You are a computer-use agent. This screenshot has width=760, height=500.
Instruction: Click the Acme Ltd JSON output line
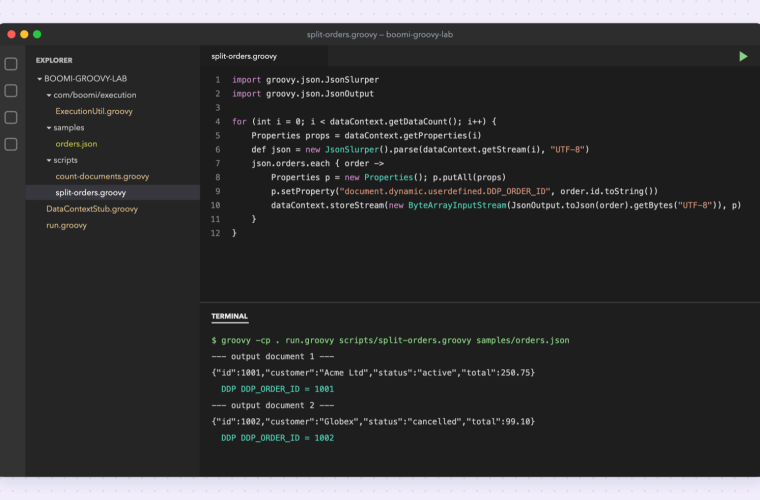click(x=373, y=373)
